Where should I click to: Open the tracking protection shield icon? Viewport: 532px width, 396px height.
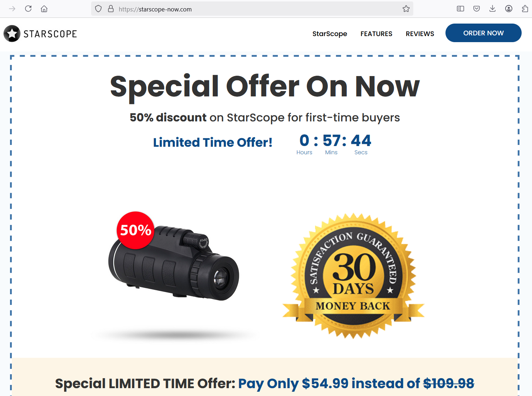click(98, 9)
